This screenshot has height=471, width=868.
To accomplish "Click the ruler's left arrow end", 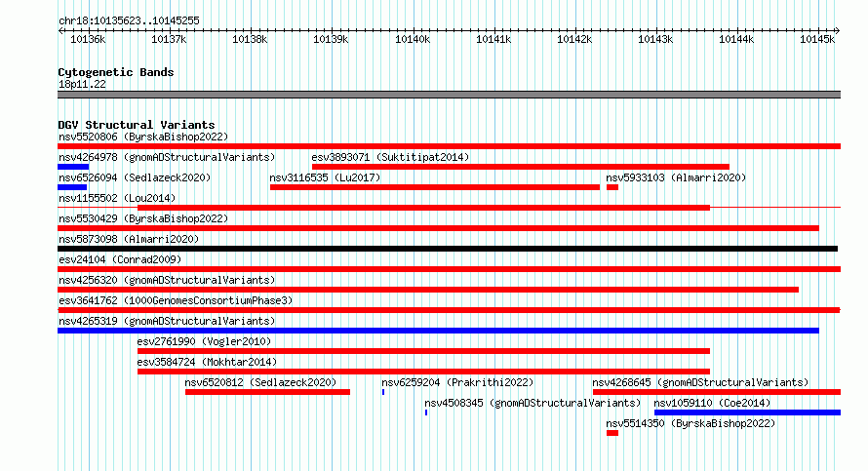I will 60,31.
